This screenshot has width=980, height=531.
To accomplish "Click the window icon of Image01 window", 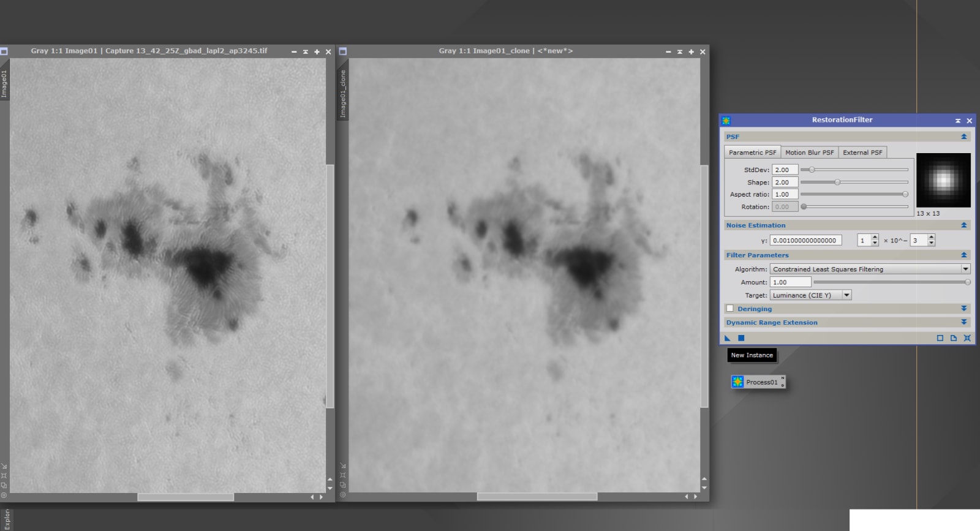I will click(4, 51).
